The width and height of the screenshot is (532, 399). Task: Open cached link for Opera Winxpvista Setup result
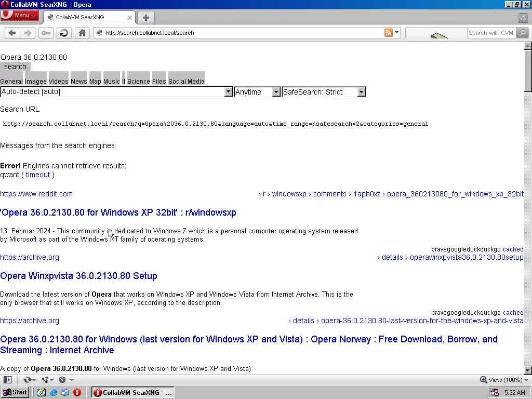pyautogui.click(x=513, y=313)
